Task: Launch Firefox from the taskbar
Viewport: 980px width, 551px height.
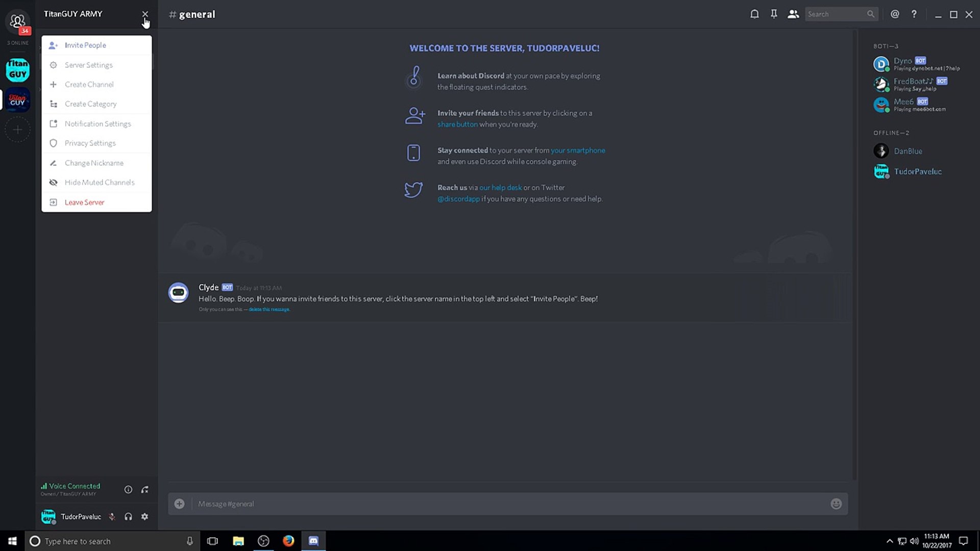Action: pos(288,541)
